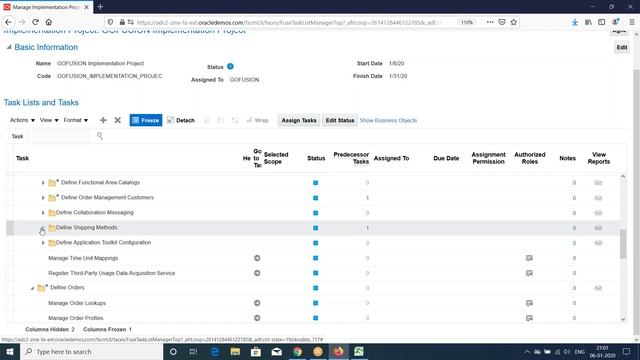
Task: Click the Predecessor Tasks column header
Action: click(x=351, y=158)
